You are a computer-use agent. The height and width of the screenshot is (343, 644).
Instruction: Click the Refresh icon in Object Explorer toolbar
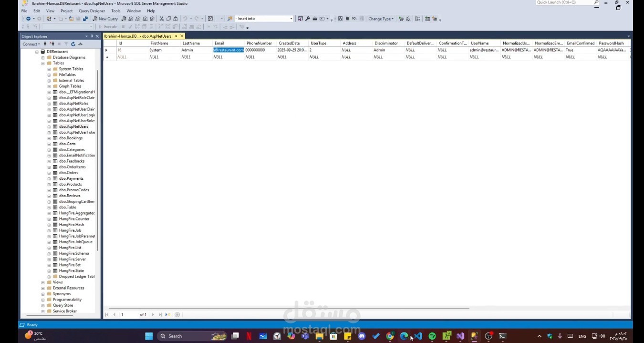(x=73, y=44)
